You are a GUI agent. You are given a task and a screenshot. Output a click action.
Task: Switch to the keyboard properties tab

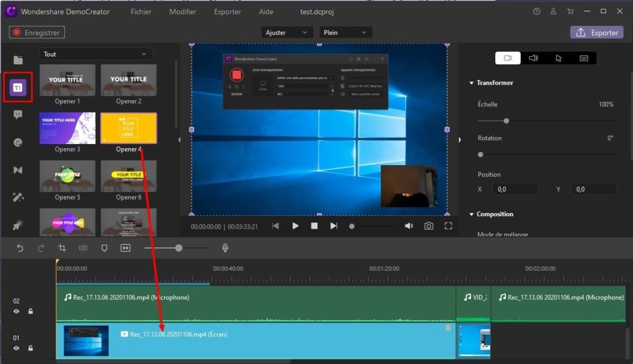pyautogui.click(x=584, y=58)
